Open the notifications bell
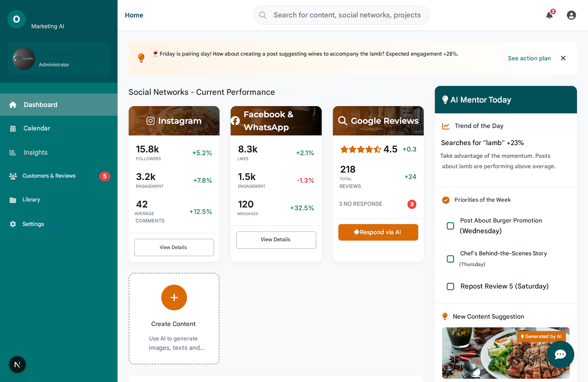Viewport: 588px width, 382px height. (x=549, y=15)
